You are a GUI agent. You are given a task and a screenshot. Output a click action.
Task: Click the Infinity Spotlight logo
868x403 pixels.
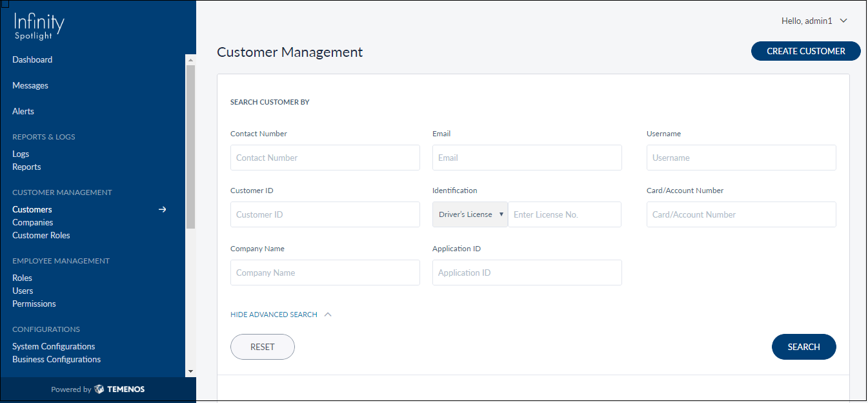coord(39,26)
